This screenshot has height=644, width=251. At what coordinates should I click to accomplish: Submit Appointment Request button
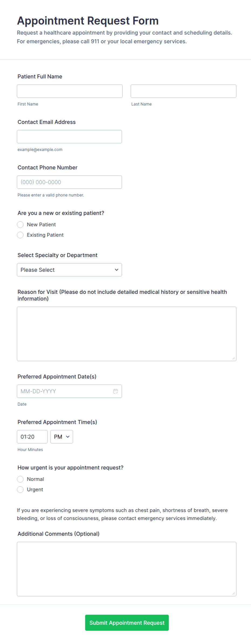coord(127,623)
